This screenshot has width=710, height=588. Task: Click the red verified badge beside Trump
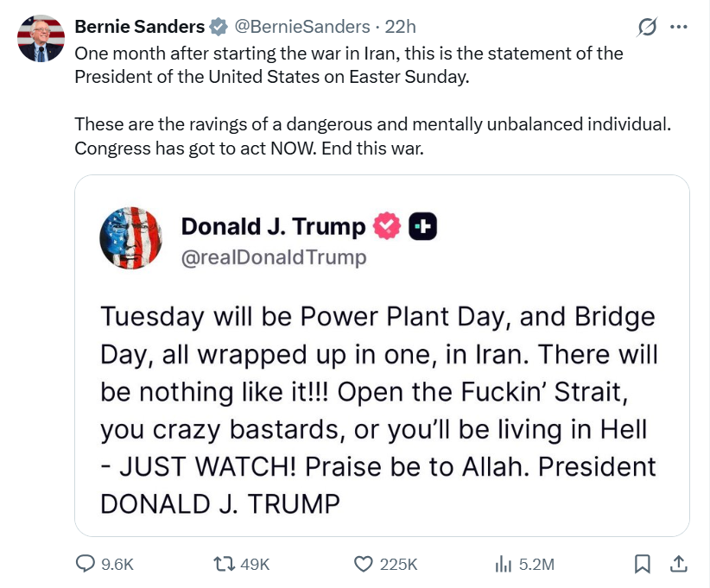pos(387,226)
